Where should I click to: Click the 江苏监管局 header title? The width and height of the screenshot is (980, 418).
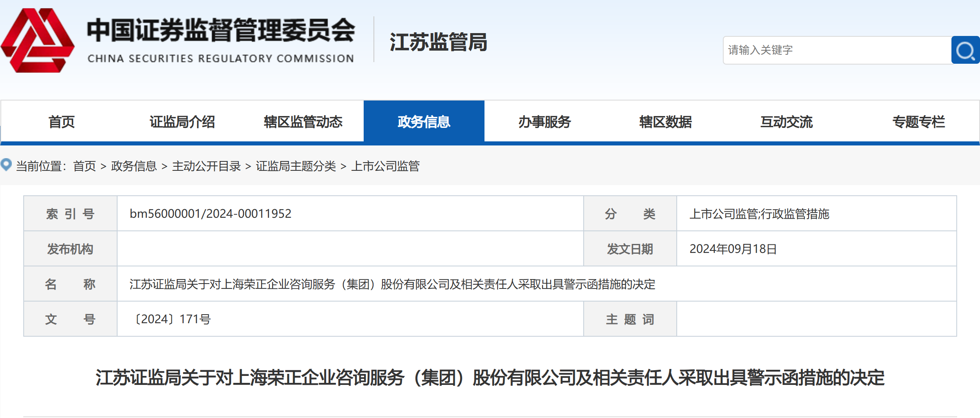[x=438, y=42]
